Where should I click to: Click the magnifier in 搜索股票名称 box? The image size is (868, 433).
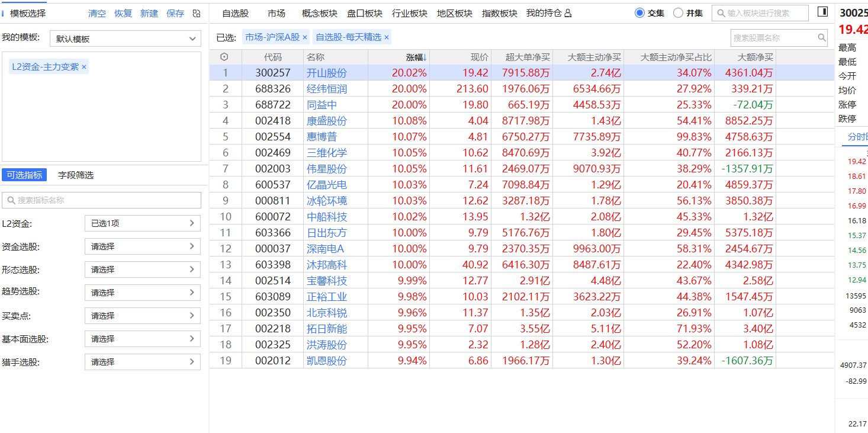[822, 37]
